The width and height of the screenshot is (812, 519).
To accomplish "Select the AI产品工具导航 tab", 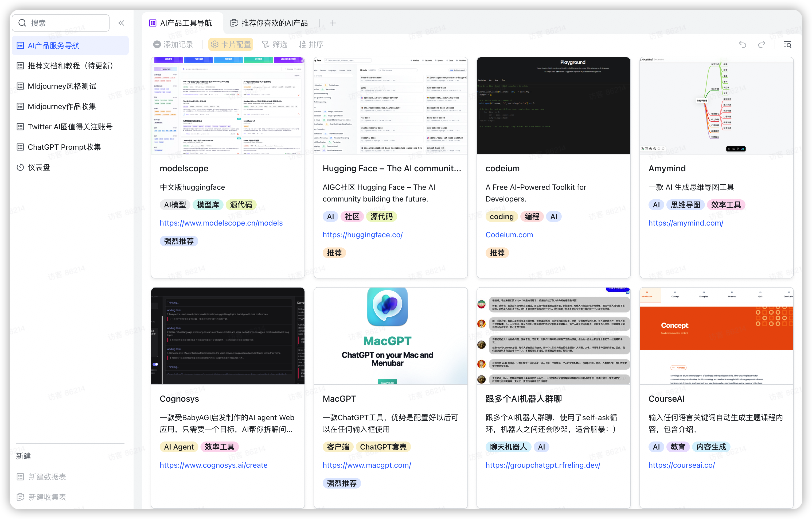I will (181, 23).
